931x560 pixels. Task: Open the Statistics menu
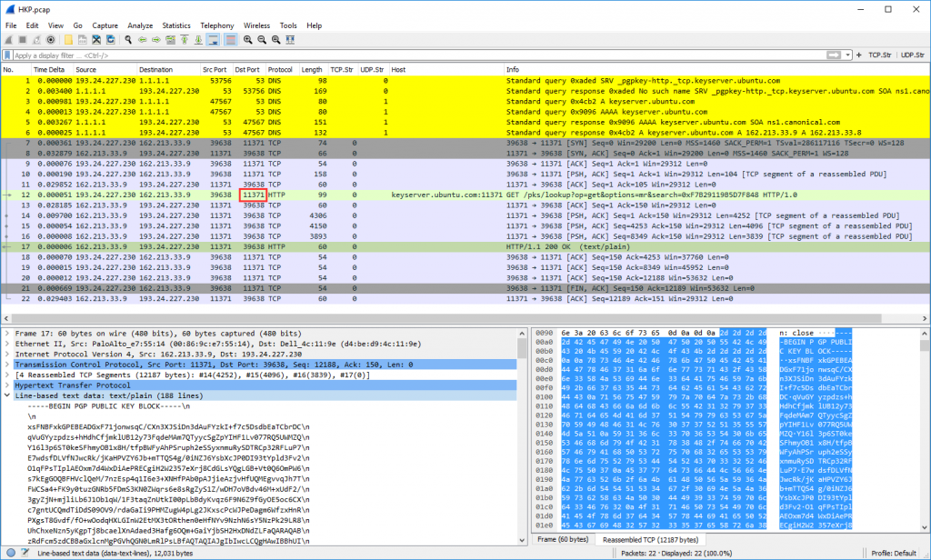176,25
